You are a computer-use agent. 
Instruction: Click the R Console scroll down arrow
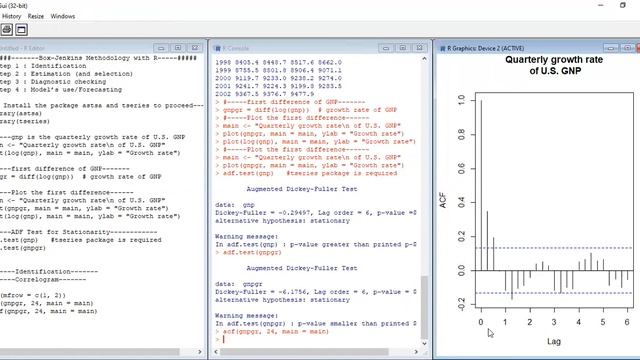pyautogui.click(x=424, y=343)
